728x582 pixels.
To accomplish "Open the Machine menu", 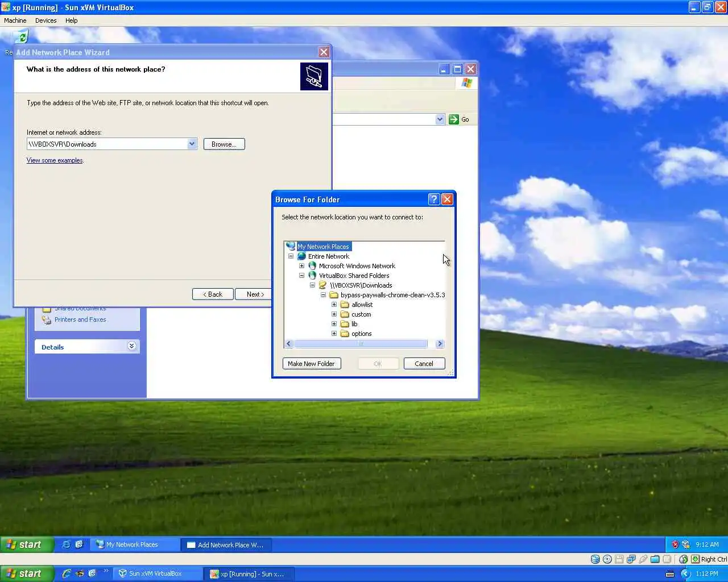I will click(15, 20).
